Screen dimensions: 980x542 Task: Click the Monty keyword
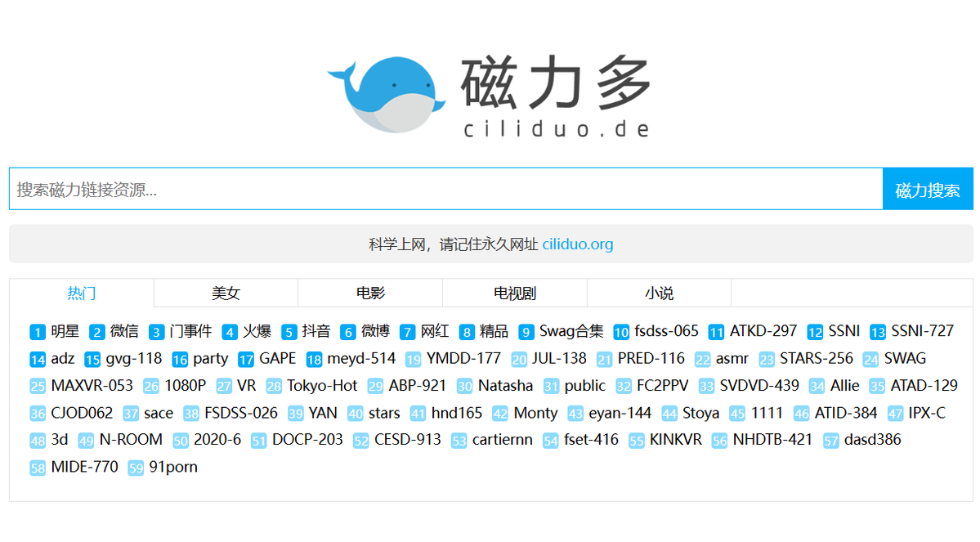535,414
